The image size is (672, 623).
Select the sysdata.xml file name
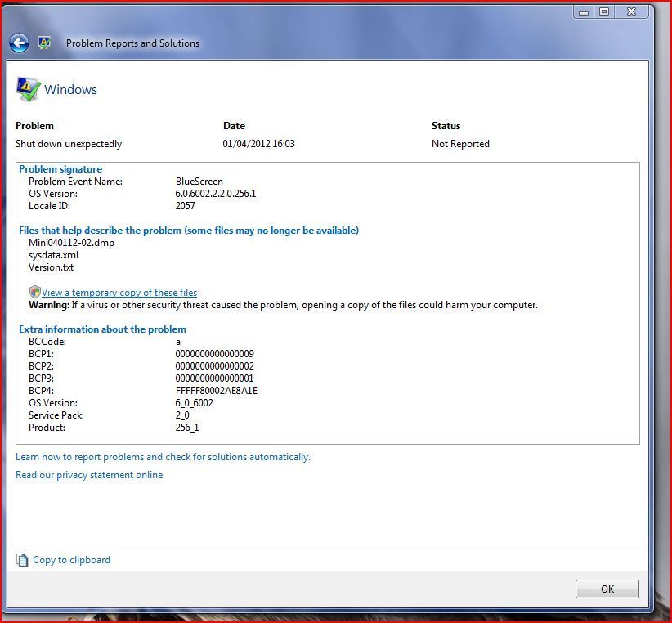click(x=54, y=255)
